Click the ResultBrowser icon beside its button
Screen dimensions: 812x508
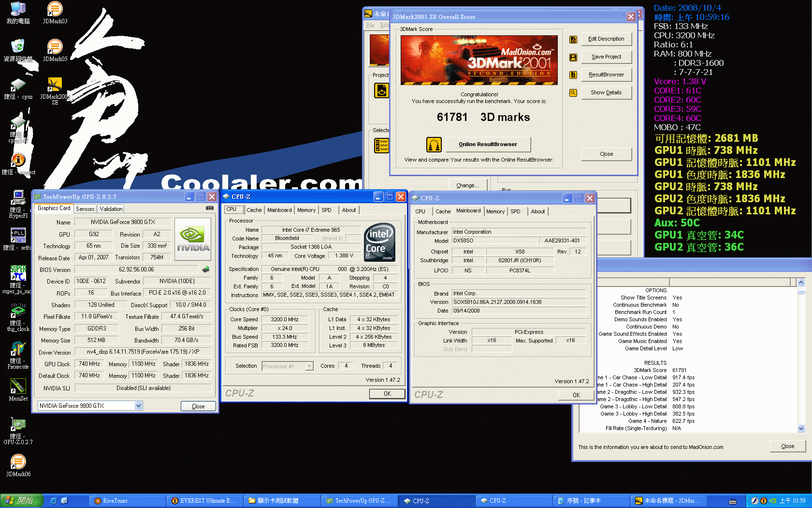click(573, 75)
